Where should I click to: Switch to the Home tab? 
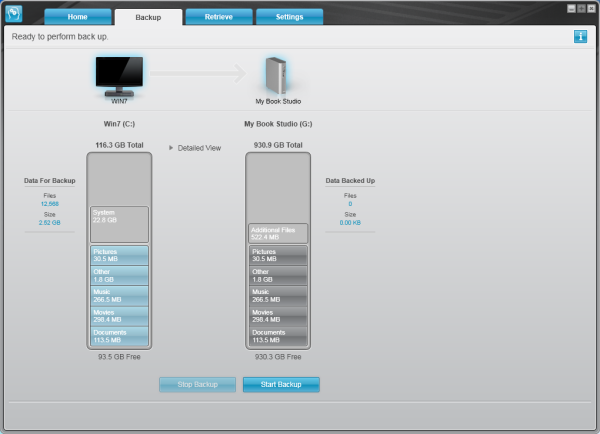78,17
